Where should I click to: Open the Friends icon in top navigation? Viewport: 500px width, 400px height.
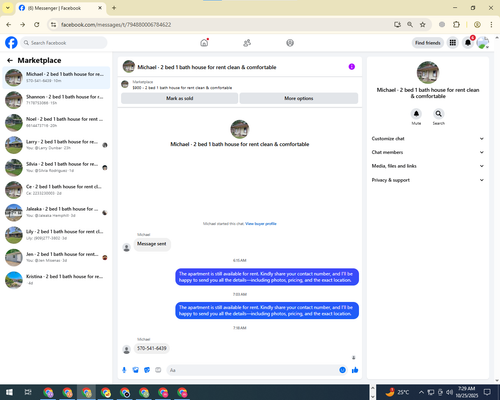point(247,43)
